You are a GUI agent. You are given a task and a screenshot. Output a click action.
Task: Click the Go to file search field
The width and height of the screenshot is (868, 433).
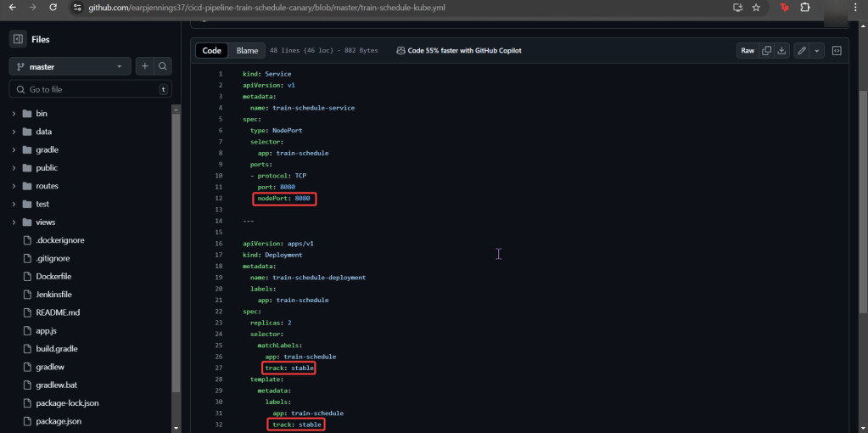point(89,89)
